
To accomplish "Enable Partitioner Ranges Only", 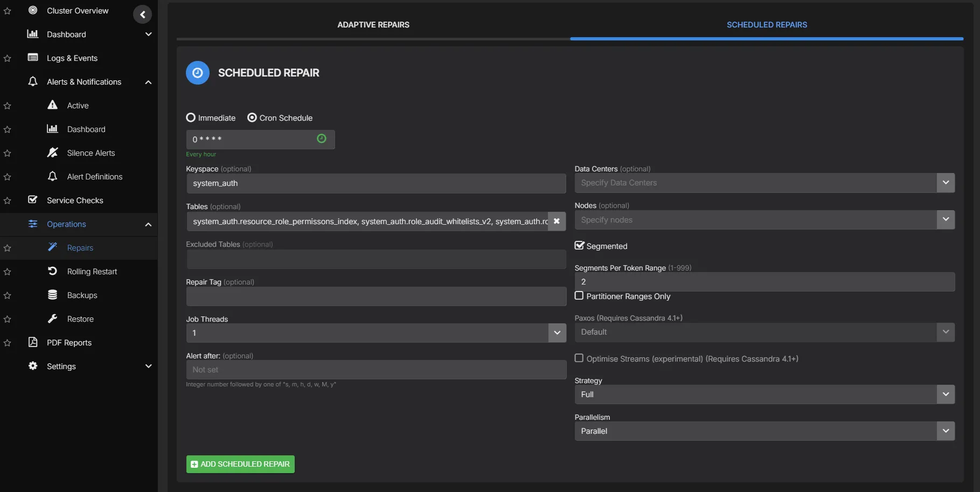I will [579, 296].
